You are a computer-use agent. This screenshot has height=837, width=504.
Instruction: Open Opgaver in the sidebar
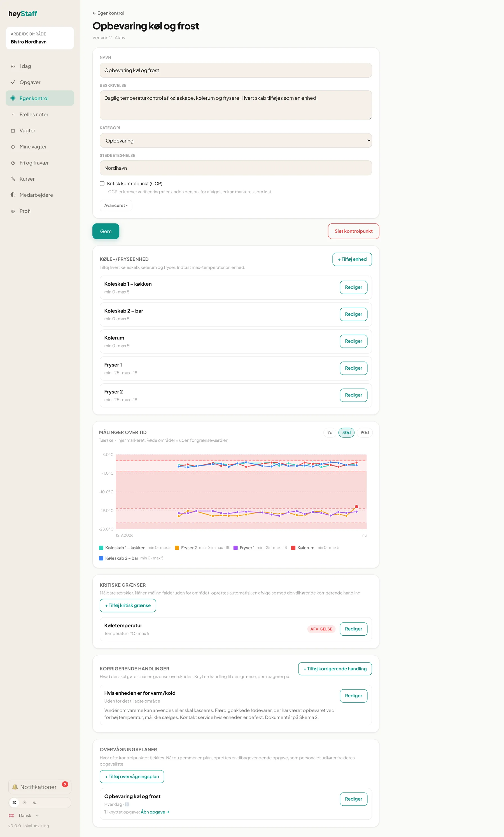click(x=40, y=82)
